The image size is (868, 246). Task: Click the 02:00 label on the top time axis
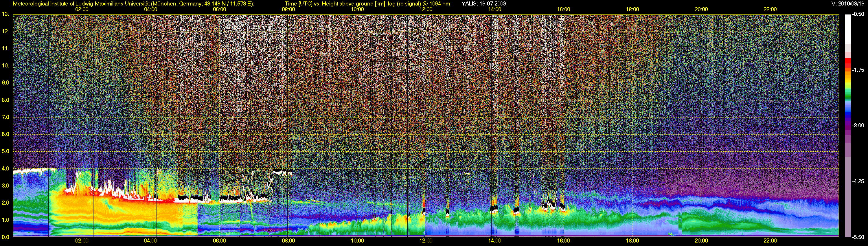point(82,10)
